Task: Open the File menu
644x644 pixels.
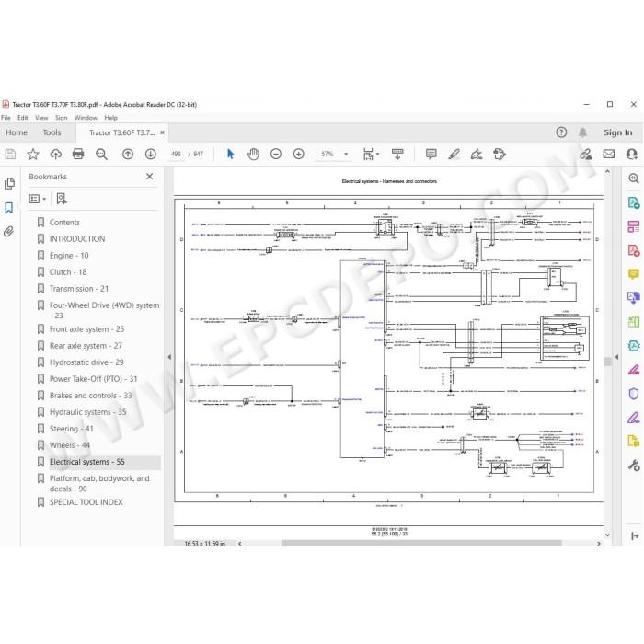Action: pyautogui.click(x=6, y=118)
